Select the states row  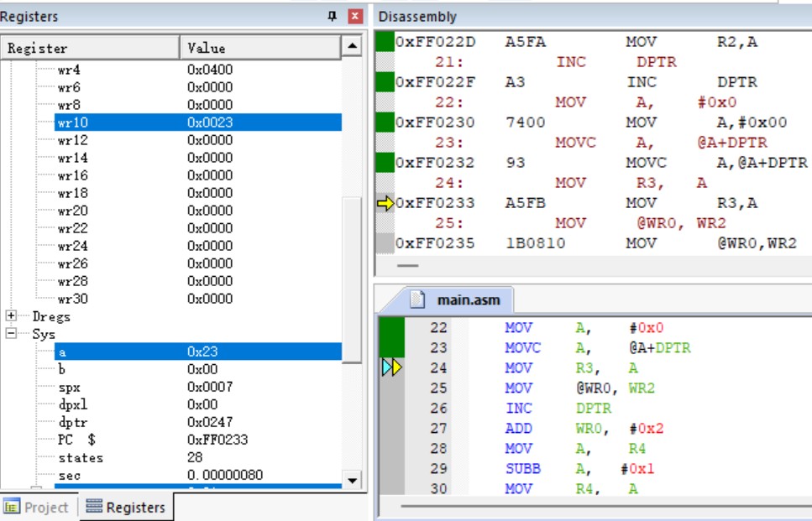coord(198,457)
